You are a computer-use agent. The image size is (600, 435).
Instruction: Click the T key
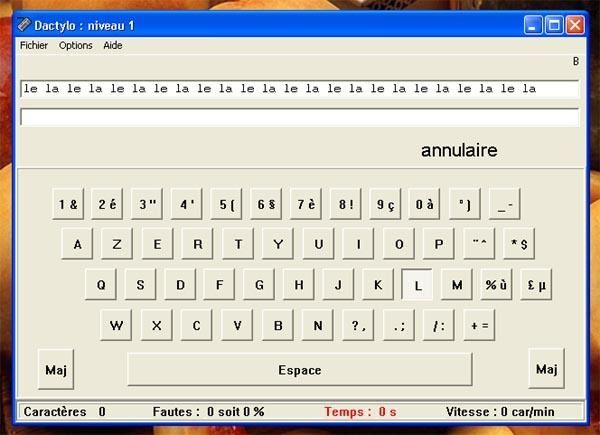(238, 244)
